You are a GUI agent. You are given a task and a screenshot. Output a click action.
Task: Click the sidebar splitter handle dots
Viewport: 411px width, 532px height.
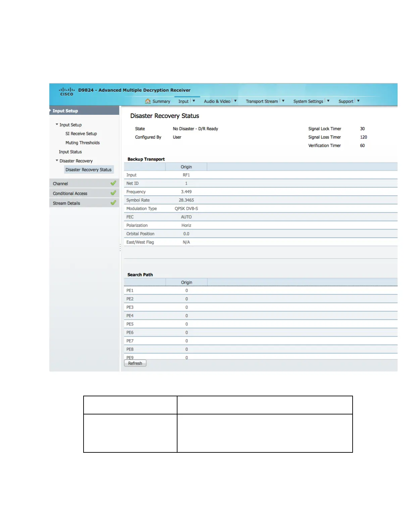(x=120, y=248)
